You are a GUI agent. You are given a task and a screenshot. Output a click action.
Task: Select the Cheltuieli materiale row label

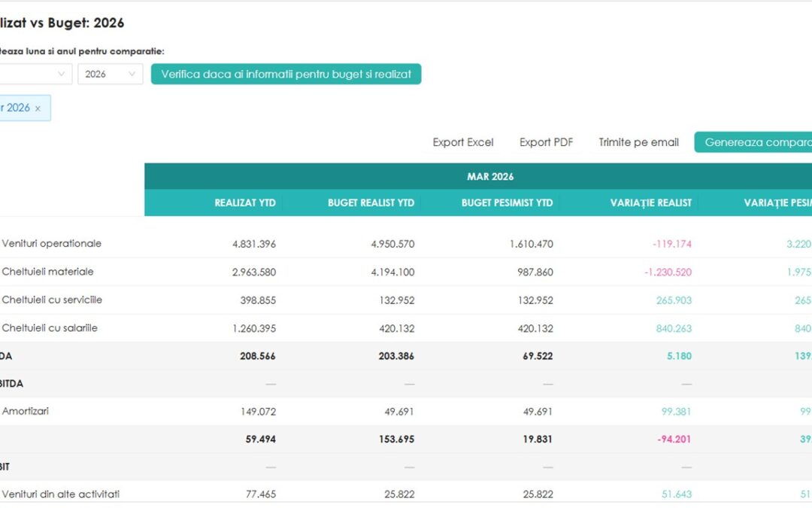[47, 272]
